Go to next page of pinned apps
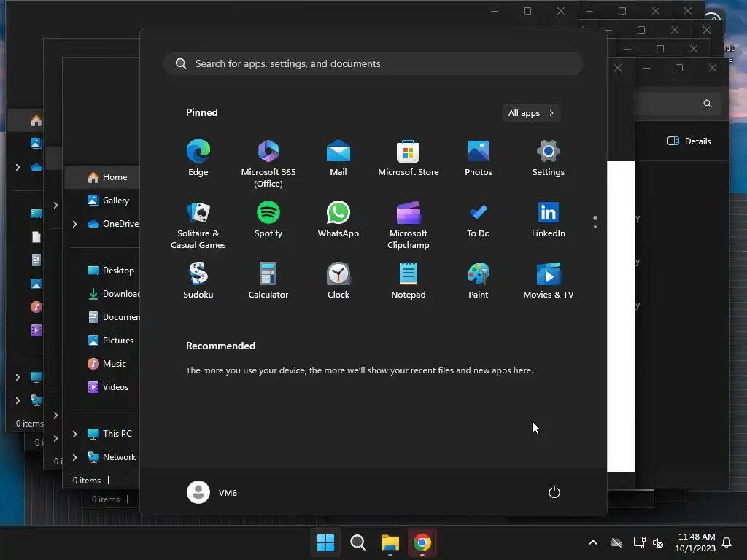Image resolution: width=747 pixels, height=560 pixels. tap(595, 227)
